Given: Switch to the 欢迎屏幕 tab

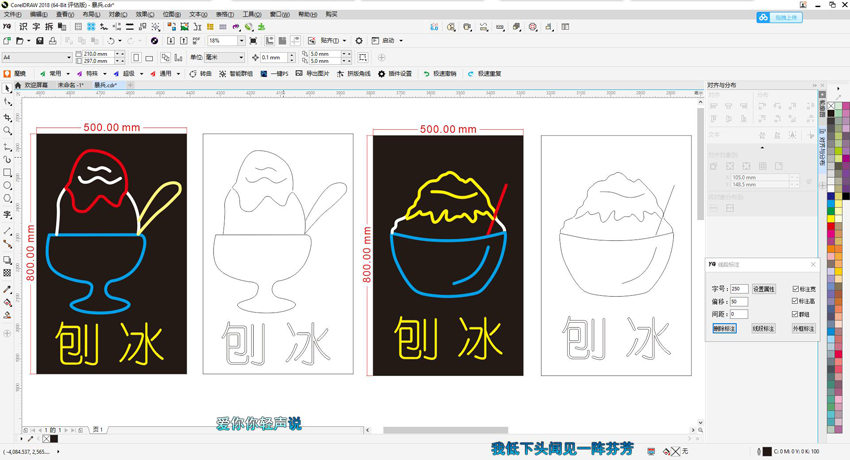Looking at the screenshot, I should coord(36,85).
